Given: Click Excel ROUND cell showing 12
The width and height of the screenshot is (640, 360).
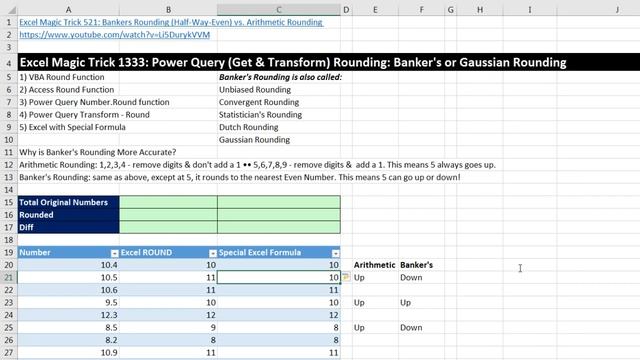Looking at the screenshot, I should coord(169,315).
